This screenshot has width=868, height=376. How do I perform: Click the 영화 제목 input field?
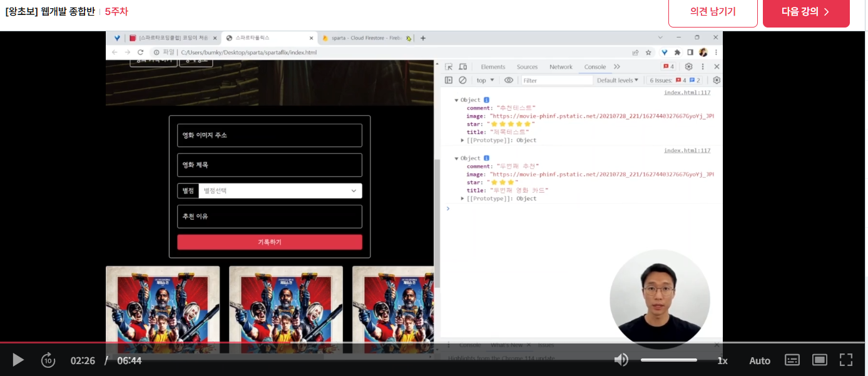pyautogui.click(x=270, y=165)
